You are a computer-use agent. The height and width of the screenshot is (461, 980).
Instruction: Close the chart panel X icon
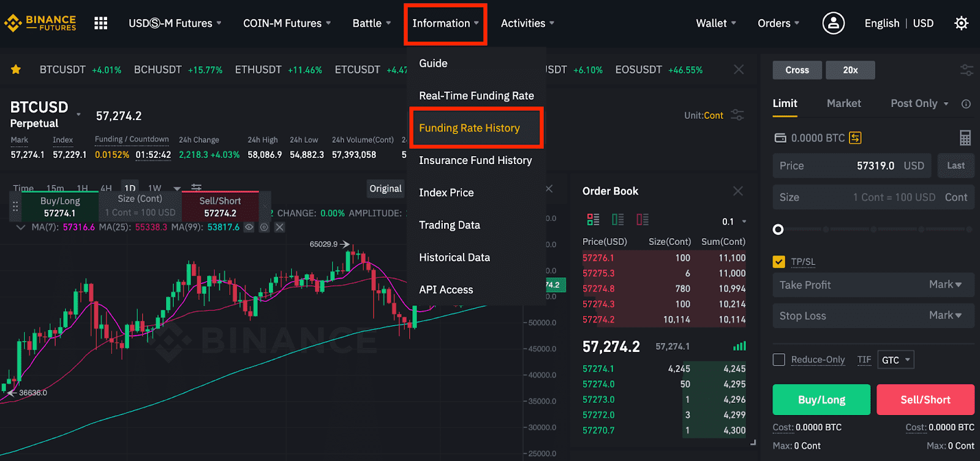(x=549, y=189)
